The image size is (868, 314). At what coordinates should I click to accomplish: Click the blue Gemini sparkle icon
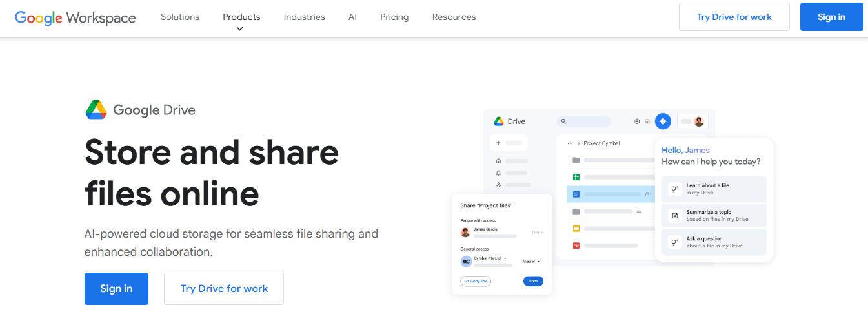663,121
